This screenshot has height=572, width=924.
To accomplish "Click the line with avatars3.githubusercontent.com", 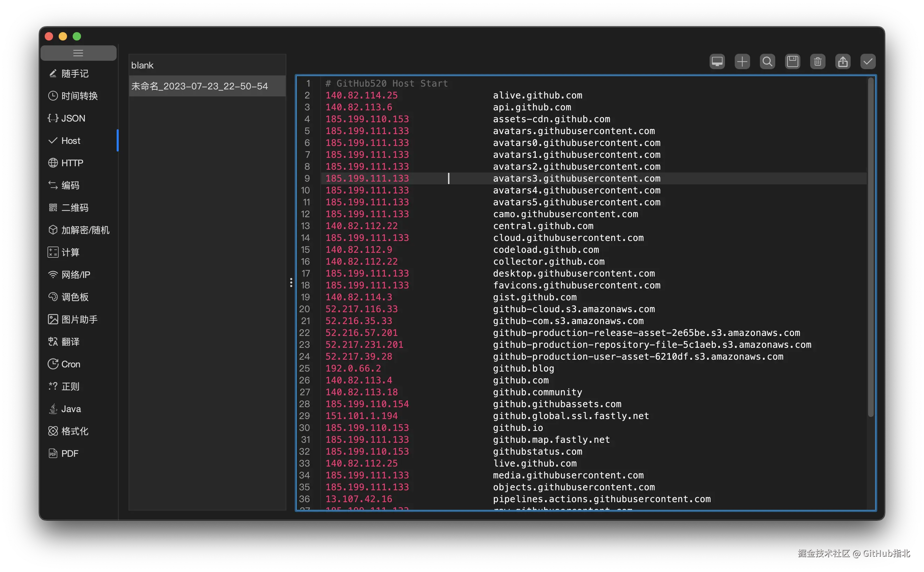I will pyautogui.click(x=576, y=178).
